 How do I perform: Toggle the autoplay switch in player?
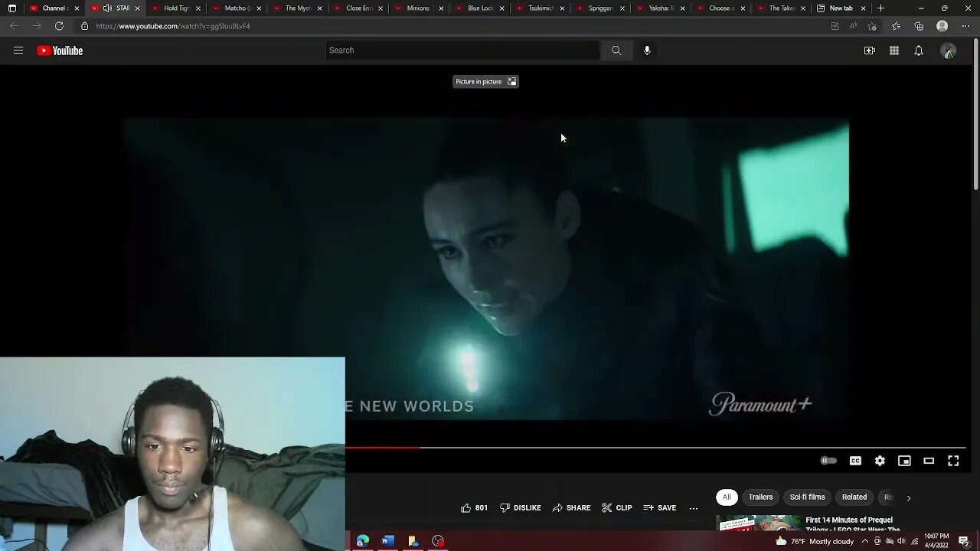click(828, 461)
